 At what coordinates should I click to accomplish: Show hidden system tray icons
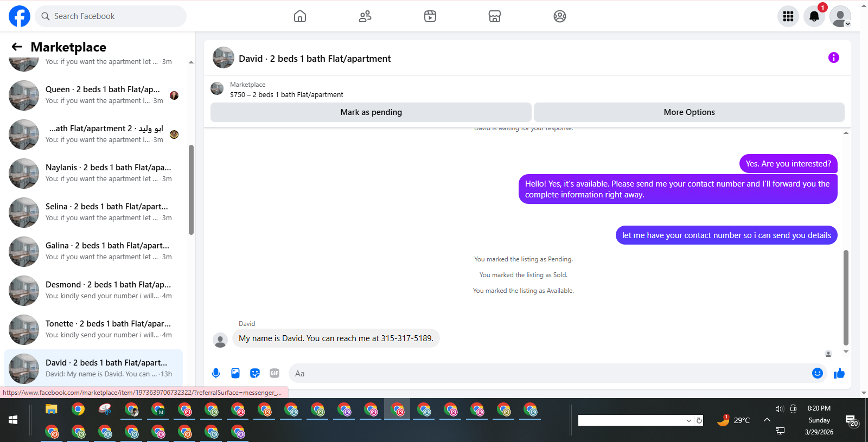767,420
